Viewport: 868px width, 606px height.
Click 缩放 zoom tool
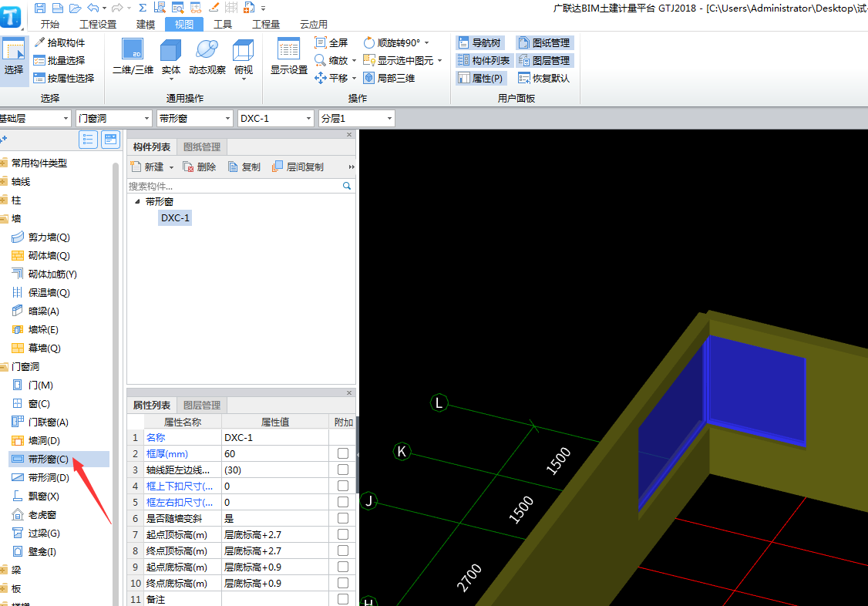[331, 60]
